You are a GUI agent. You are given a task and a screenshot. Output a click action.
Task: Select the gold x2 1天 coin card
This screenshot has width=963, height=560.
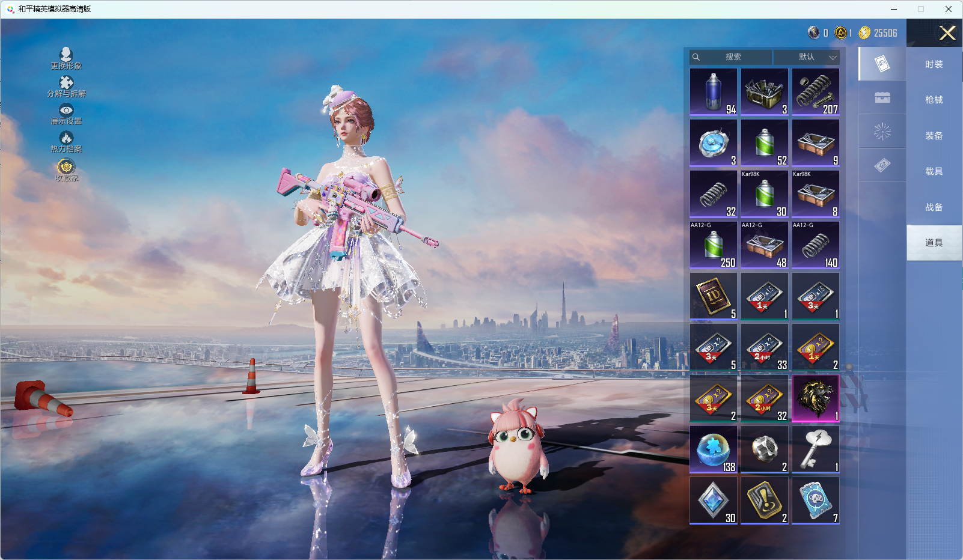[x=816, y=347]
